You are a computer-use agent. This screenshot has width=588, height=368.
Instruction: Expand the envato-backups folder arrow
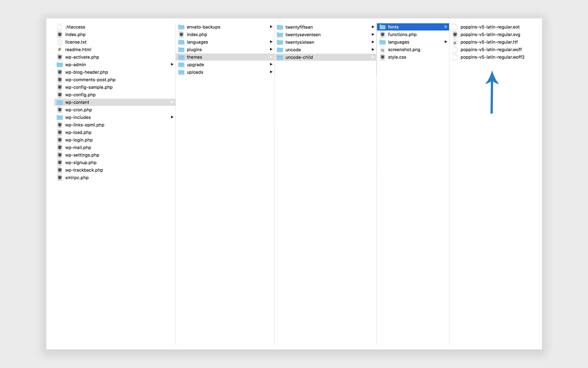271,27
